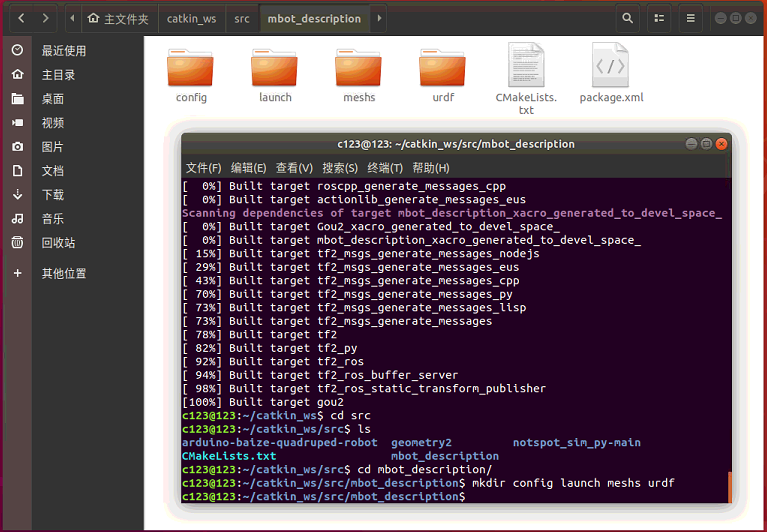Go back in file manager history
This screenshot has height=532, width=767.
pyautogui.click(x=21, y=19)
